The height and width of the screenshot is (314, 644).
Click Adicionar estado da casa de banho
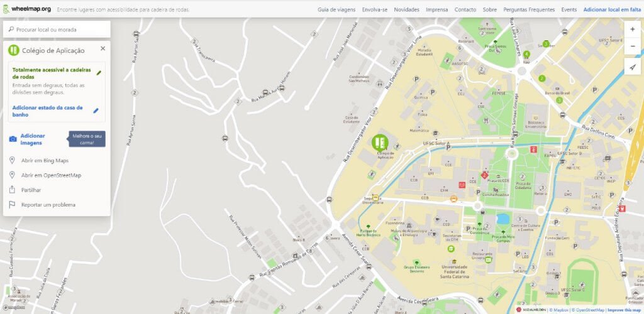tap(48, 111)
